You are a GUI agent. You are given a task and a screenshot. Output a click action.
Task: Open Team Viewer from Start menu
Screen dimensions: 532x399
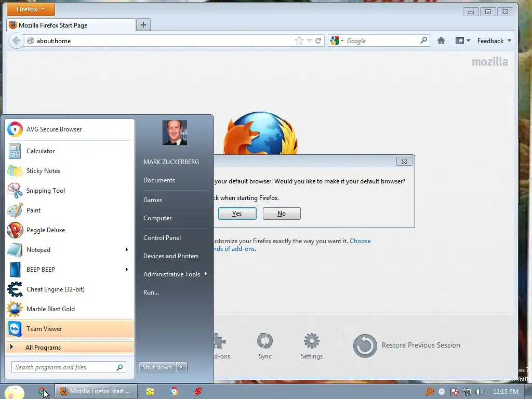[x=70, y=329]
